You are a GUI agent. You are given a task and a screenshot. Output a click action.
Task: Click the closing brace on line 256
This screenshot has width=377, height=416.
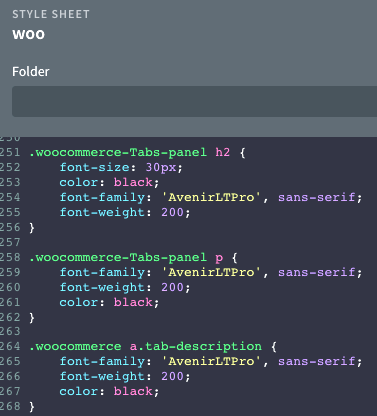click(32, 228)
